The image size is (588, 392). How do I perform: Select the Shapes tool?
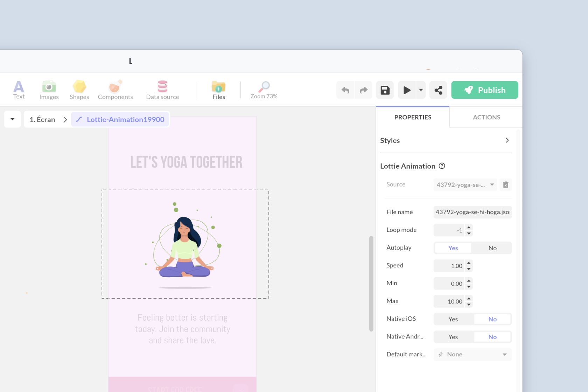79,90
